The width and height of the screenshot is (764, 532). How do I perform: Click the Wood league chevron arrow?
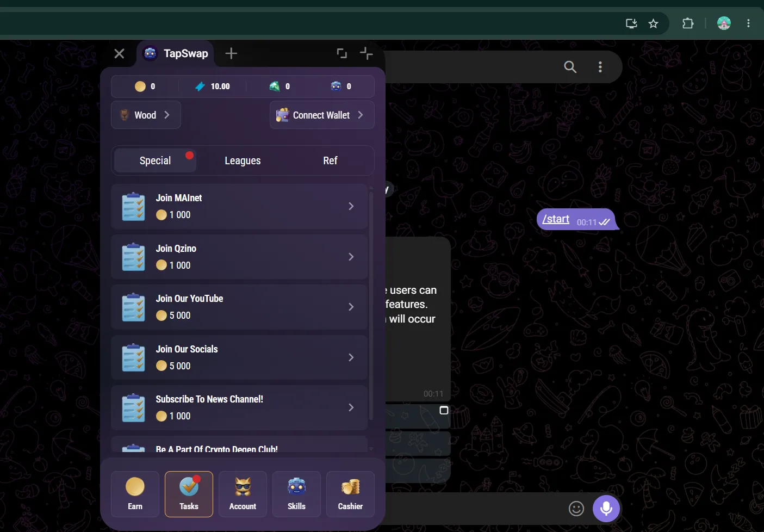[167, 115]
